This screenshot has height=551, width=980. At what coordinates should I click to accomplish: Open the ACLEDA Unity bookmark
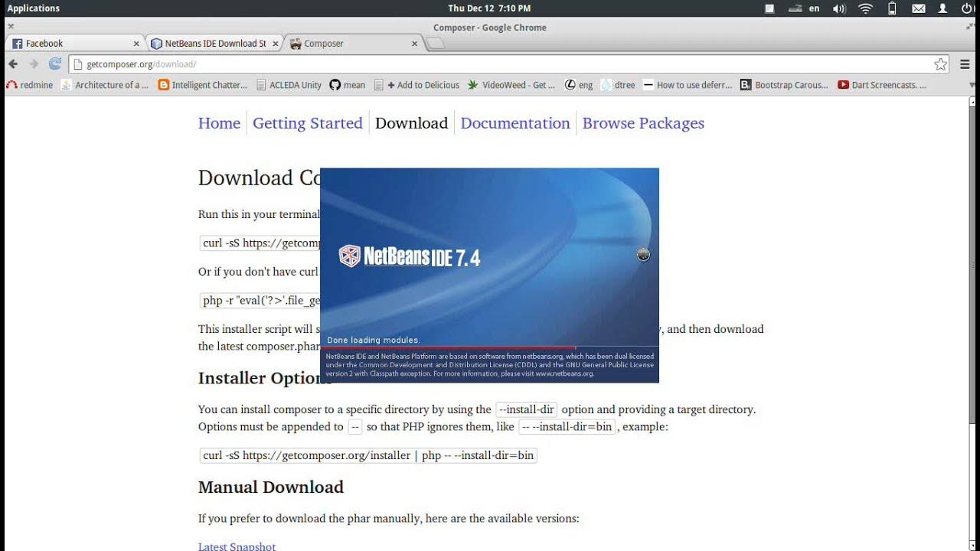click(x=289, y=85)
